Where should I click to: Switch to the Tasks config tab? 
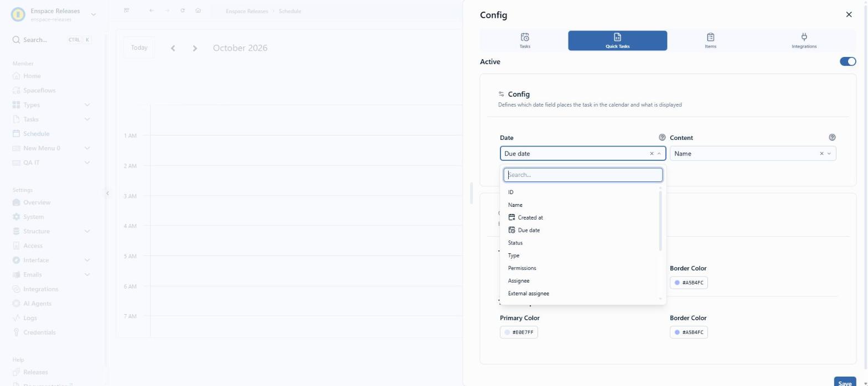(x=524, y=41)
